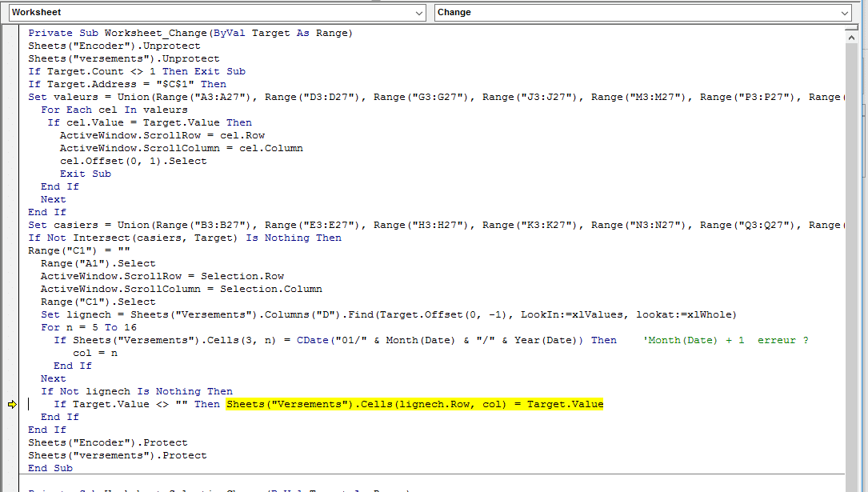Click the yellow execution arrow in the margin
The image size is (868, 492).
click(x=12, y=405)
